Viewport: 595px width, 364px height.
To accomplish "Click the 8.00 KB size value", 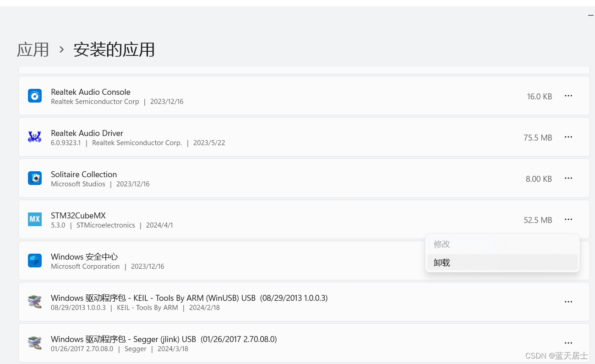I will [539, 179].
